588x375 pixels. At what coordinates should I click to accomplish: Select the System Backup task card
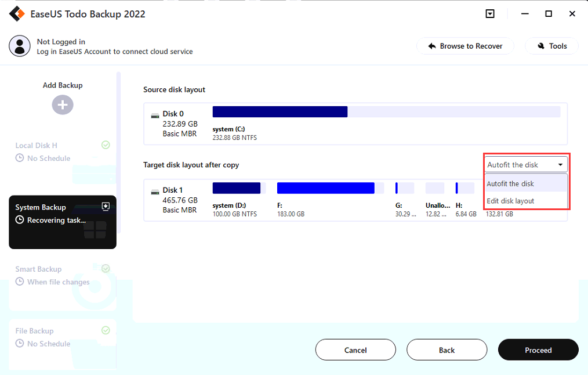(x=62, y=222)
